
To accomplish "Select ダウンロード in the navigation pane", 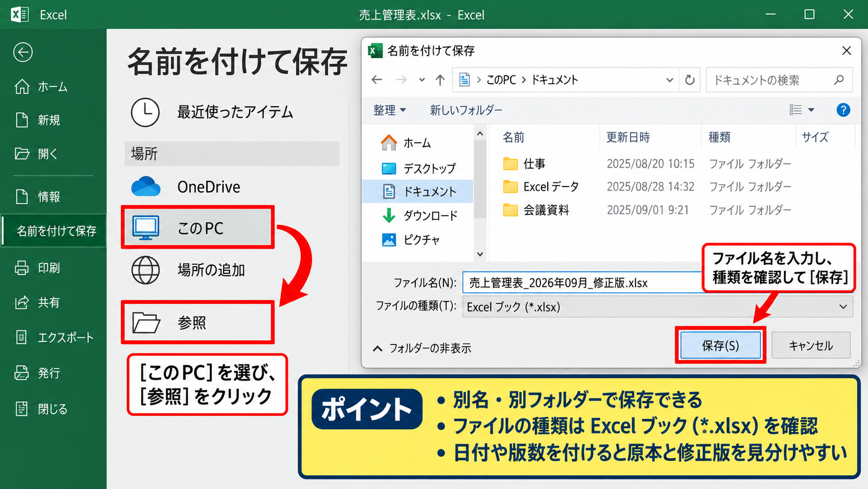I will point(420,215).
